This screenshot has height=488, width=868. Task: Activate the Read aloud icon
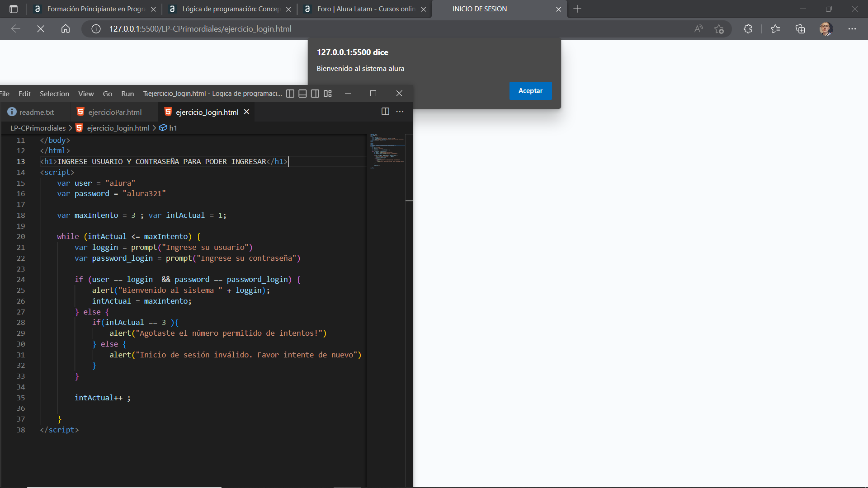tap(698, 29)
